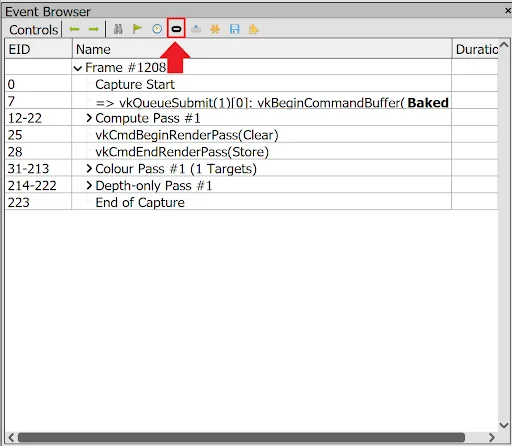Go to next drawcall with right arrow
This screenshot has width=512, height=446.
94,29
